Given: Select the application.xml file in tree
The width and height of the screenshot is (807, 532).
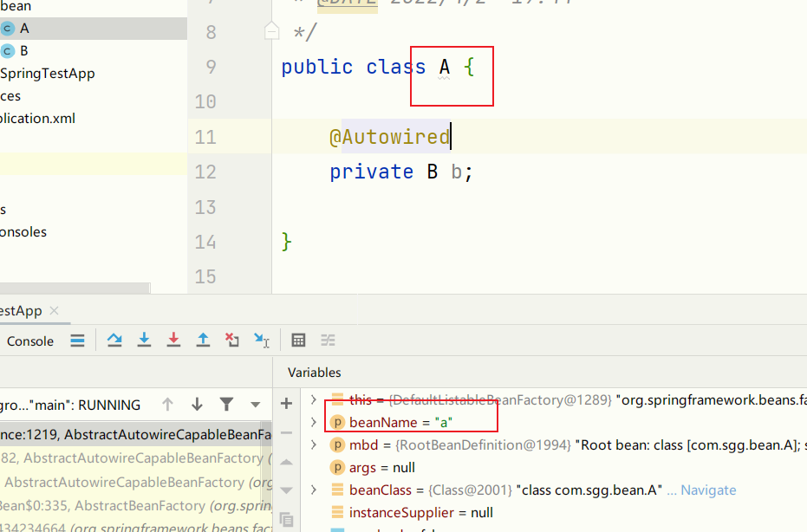Looking at the screenshot, I should click(x=37, y=119).
